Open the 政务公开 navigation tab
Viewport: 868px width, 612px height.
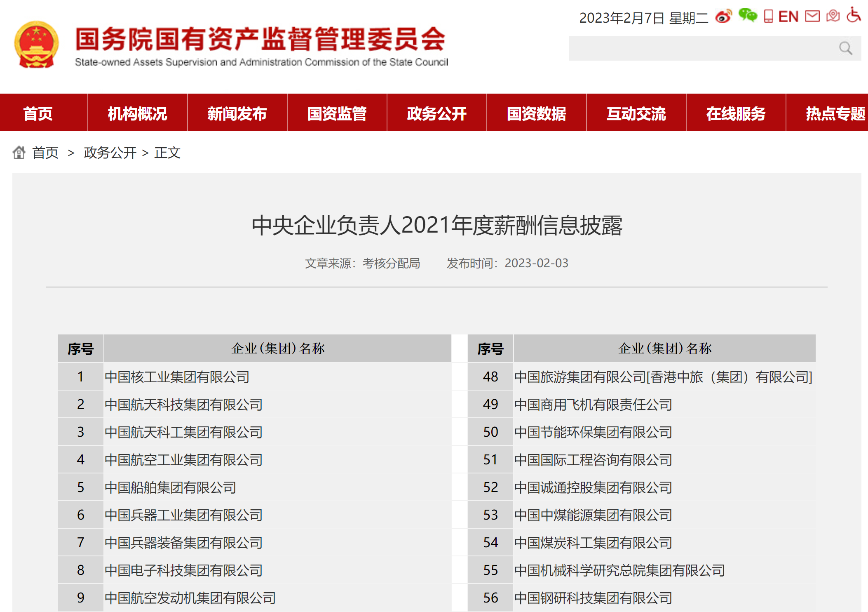(436, 113)
